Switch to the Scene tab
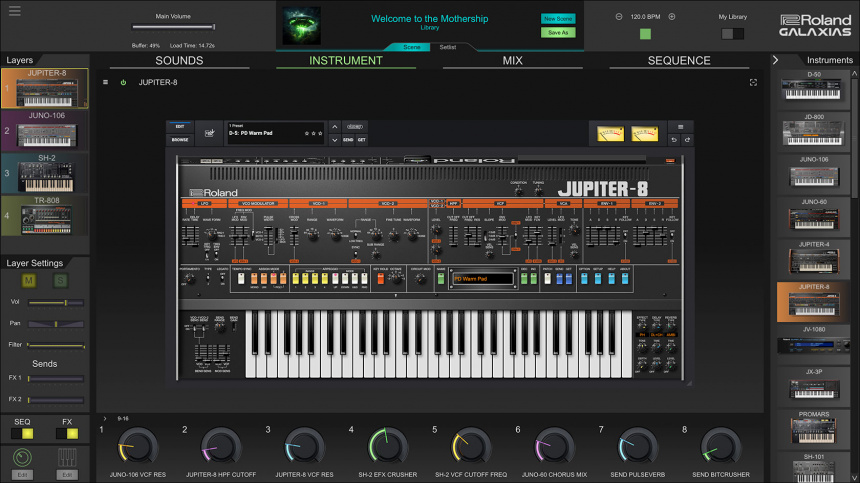This screenshot has height=483, width=860. [412, 47]
